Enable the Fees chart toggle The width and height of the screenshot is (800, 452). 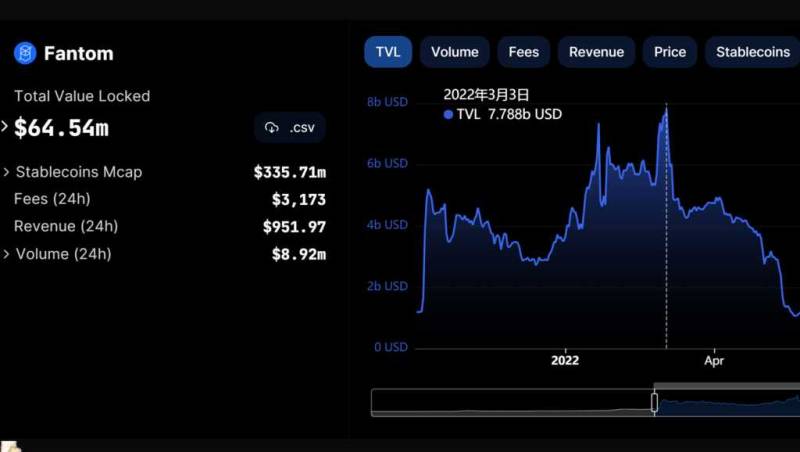click(x=523, y=52)
